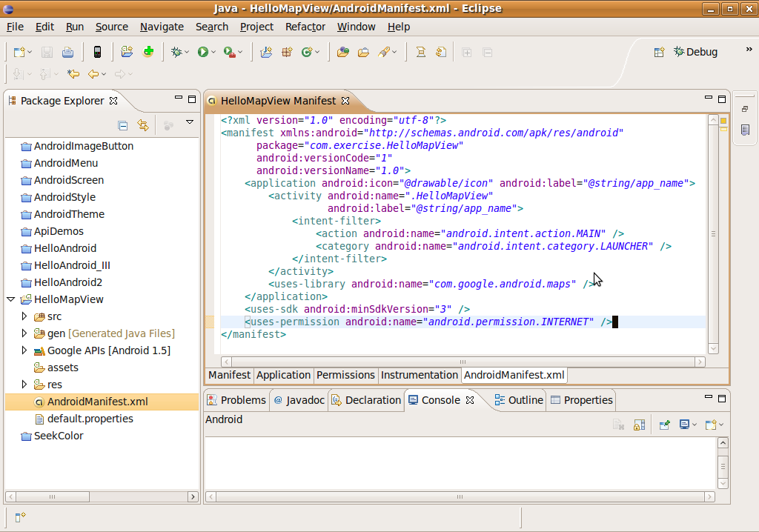Minimize the Console view panel

pos(708,397)
